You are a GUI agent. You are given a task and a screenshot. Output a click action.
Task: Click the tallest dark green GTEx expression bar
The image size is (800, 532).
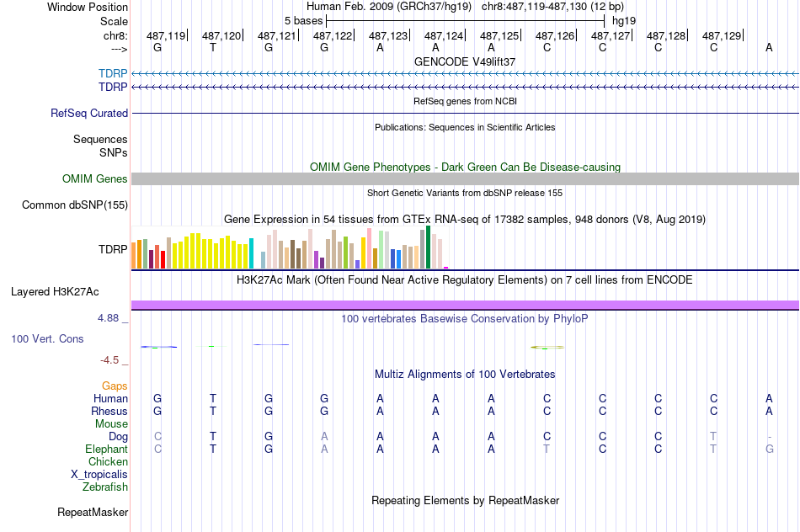point(428,247)
